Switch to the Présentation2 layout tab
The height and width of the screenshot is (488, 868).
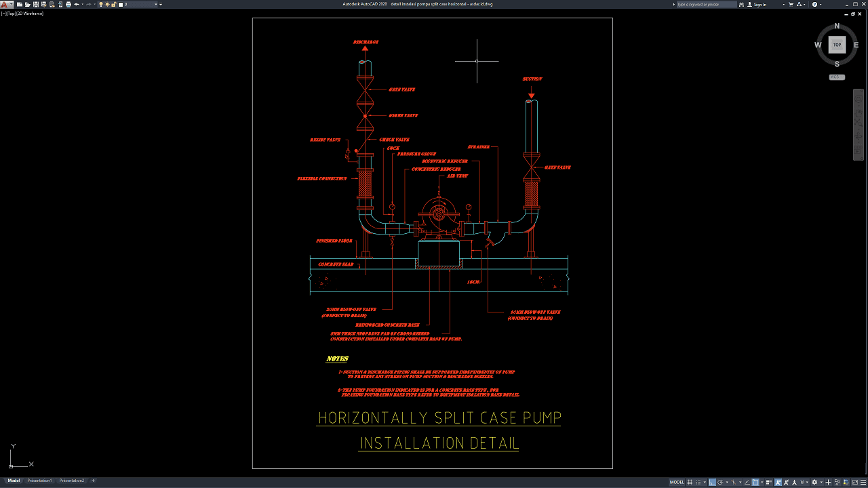coord(72,481)
